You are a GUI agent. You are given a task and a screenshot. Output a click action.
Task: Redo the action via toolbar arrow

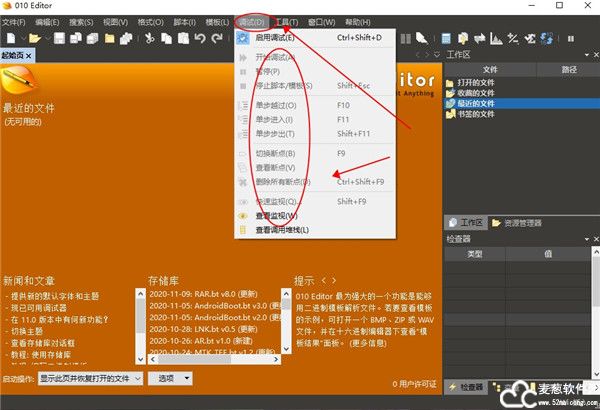pos(217,38)
